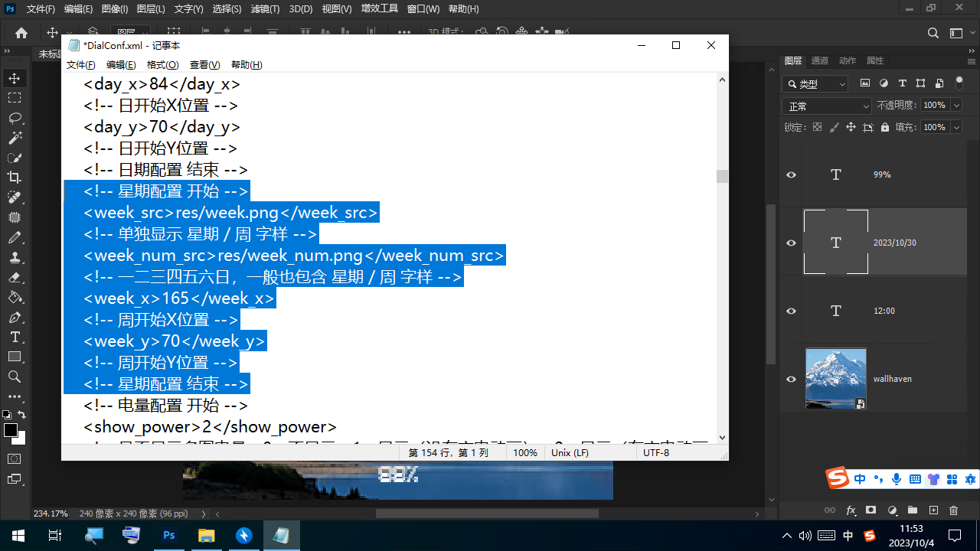Expand the 不透明度 opacity dropdown arrow
Viewport: 980px width, 551px height.
(955, 106)
